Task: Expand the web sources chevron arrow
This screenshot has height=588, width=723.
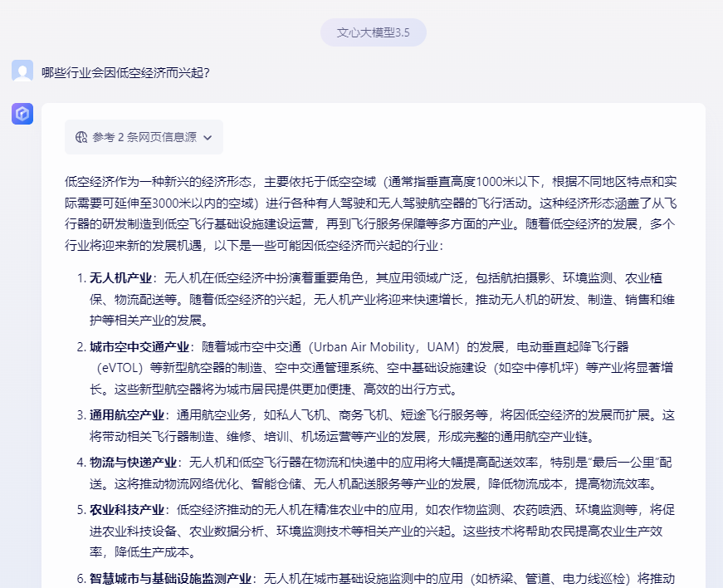Action: (x=208, y=138)
